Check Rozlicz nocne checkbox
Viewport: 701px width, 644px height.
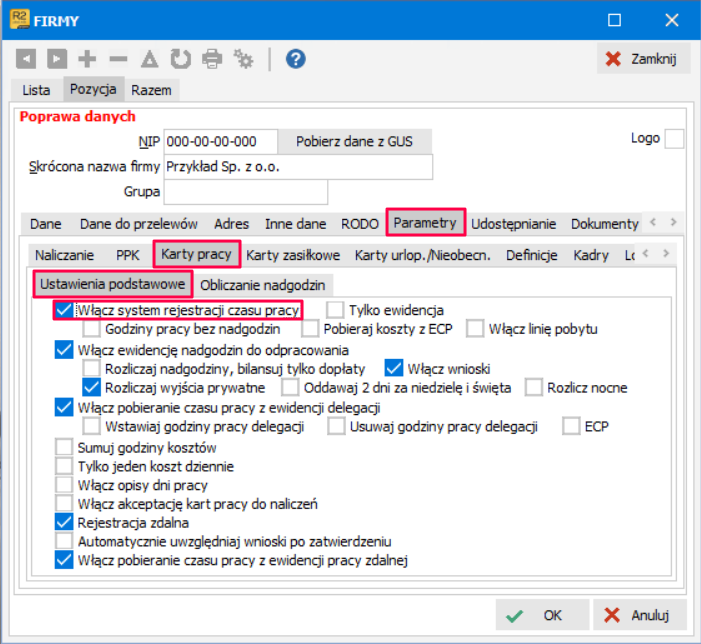coord(534,387)
